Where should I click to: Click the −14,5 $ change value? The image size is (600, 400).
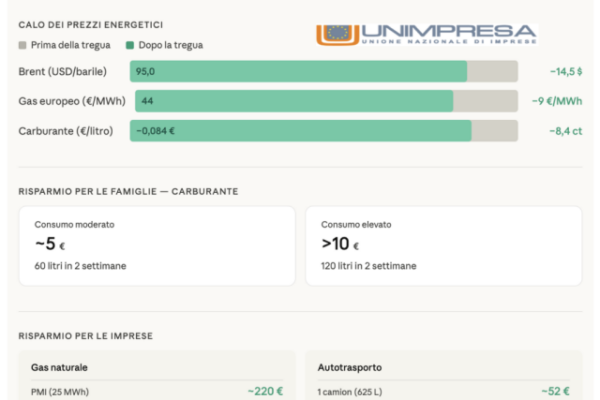click(x=566, y=71)
